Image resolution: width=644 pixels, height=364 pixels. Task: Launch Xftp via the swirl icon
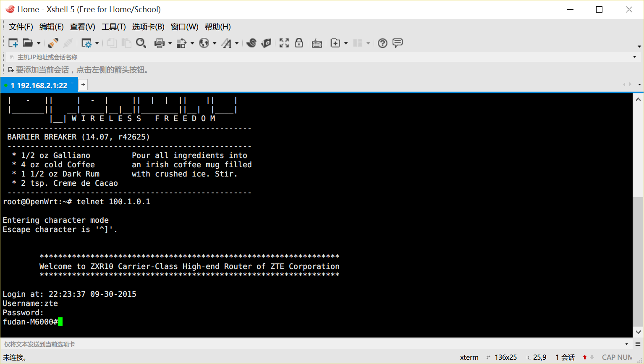click(x=251, y=43)
